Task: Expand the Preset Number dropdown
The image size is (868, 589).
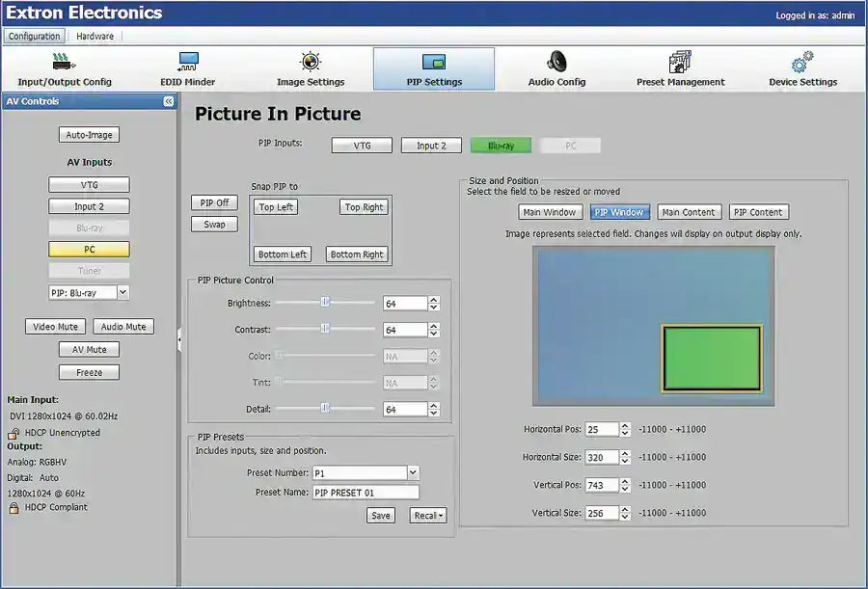Action: 413,472
